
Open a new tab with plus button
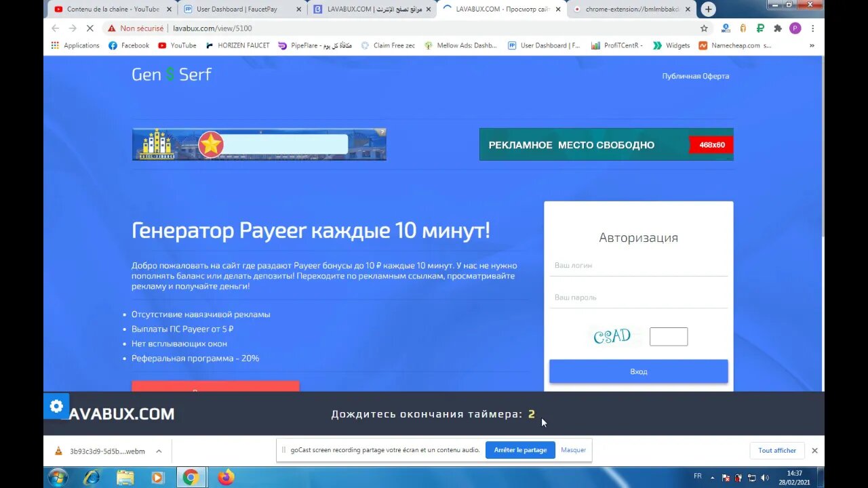pyautogui.click(x=709, y=9)
